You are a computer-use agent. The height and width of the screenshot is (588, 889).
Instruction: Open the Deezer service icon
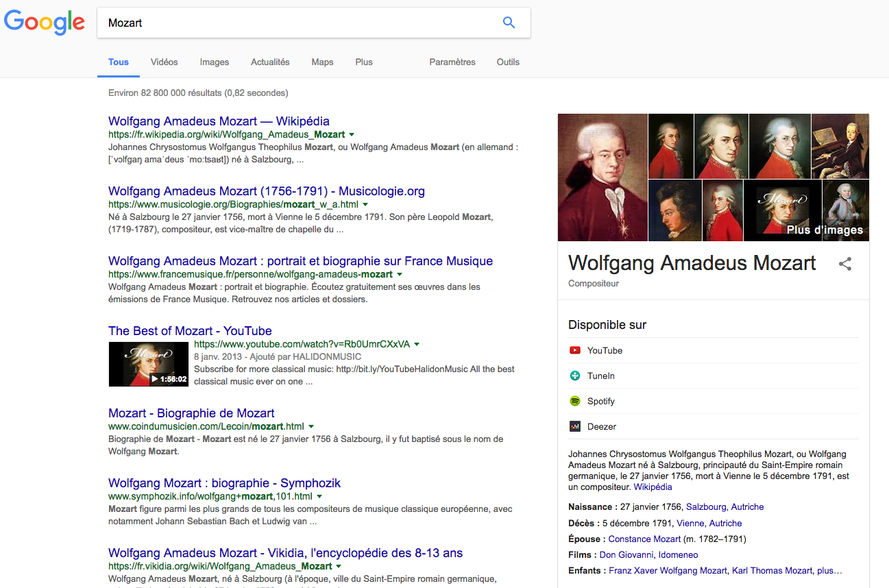[x=575, y=426]
